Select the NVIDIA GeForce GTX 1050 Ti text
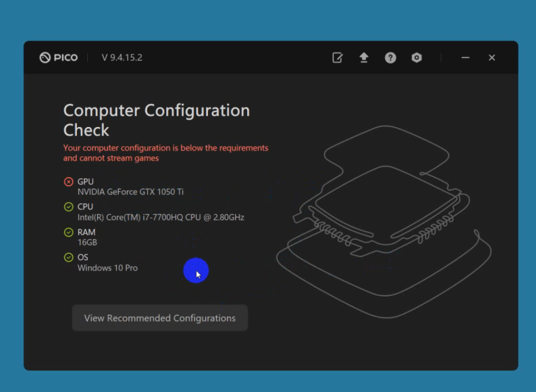 click(131, 192)
